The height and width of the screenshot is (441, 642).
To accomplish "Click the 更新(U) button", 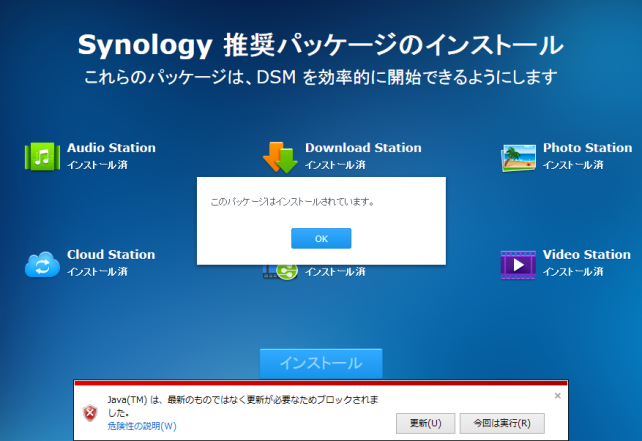I will tap(425, 423).
